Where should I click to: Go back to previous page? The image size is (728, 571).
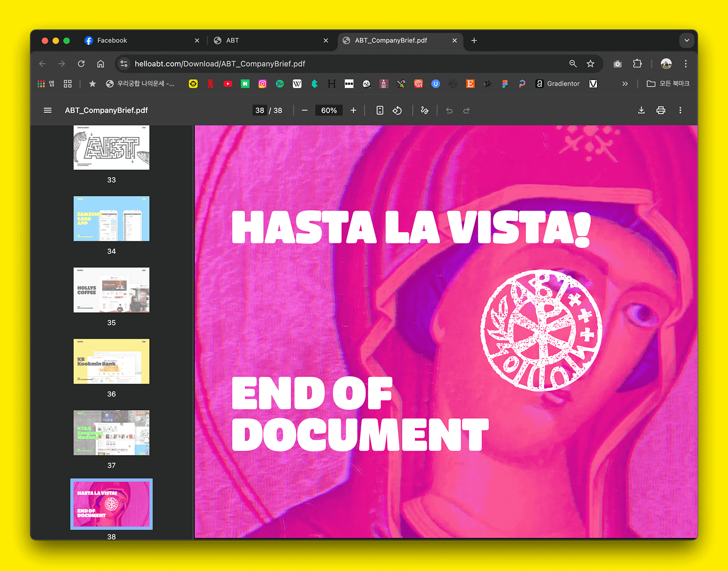[42, 64]
